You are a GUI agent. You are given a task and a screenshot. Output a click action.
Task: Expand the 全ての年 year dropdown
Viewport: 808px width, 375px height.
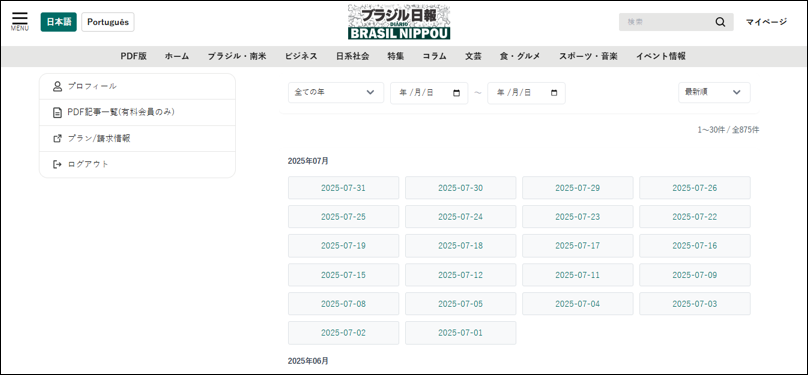coord(336,93)
